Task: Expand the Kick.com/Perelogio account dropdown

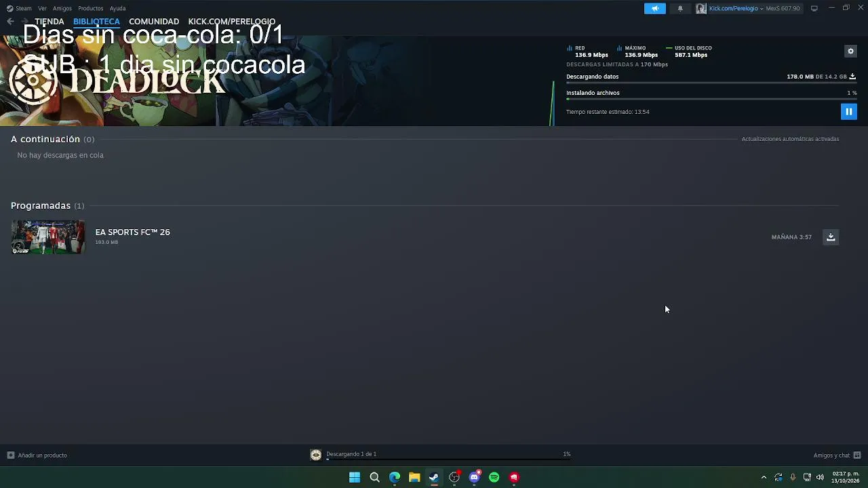Action: tap(736, 8)
